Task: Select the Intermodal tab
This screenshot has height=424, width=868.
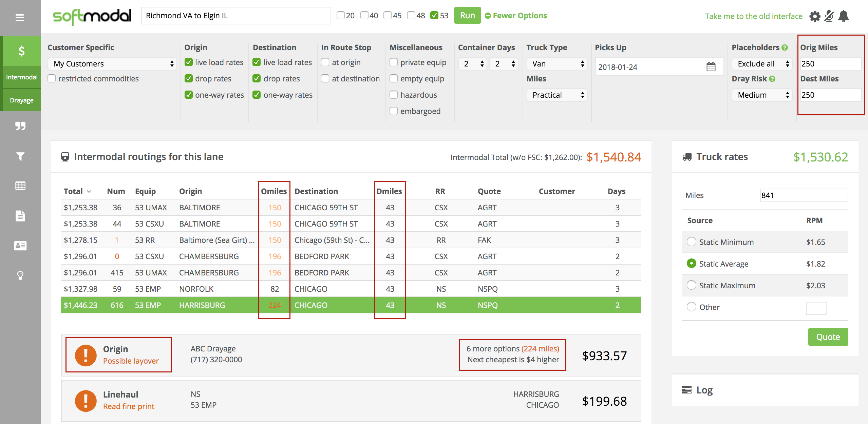Action: (21, 77)
